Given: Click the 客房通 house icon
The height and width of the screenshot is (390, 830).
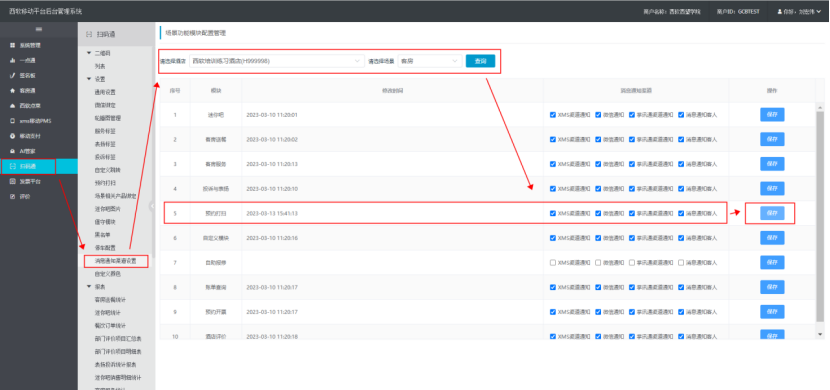Looking at the screenshot, I should 13,90.
